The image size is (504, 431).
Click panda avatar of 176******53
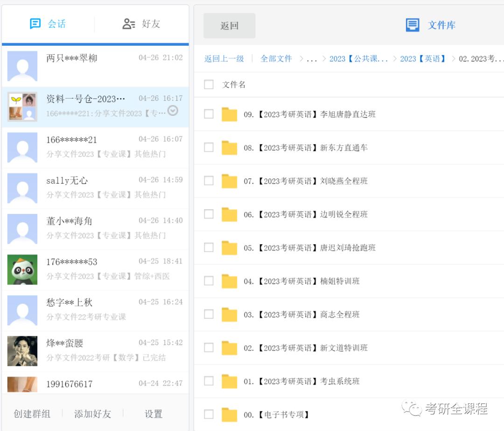[x=22, y=269]
